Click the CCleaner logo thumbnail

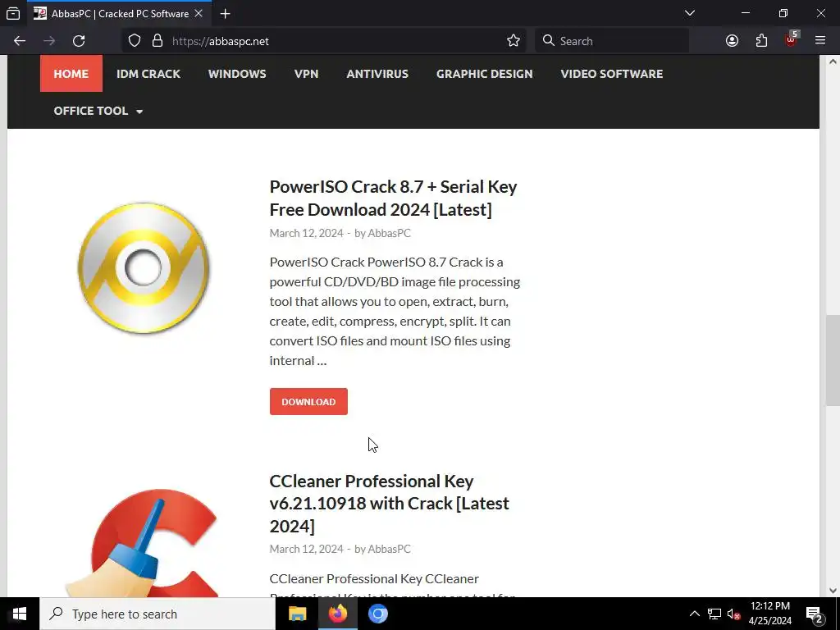[x=143, y=543]
